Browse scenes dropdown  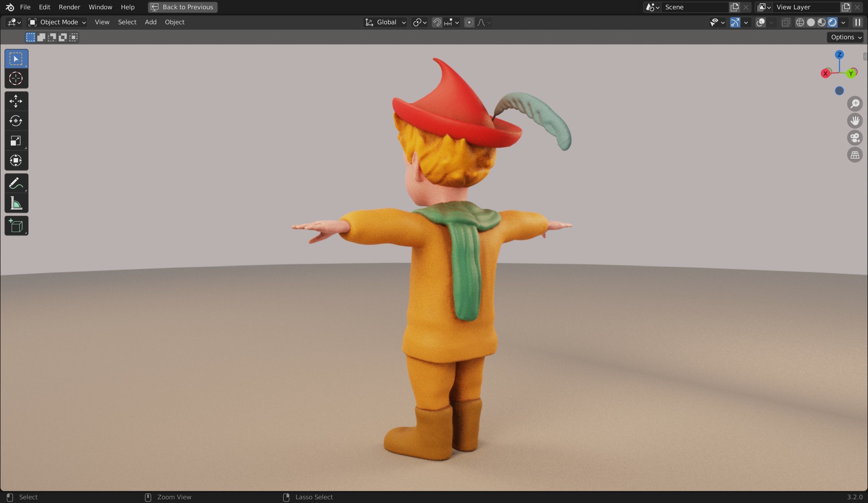[x=652, y=7]
